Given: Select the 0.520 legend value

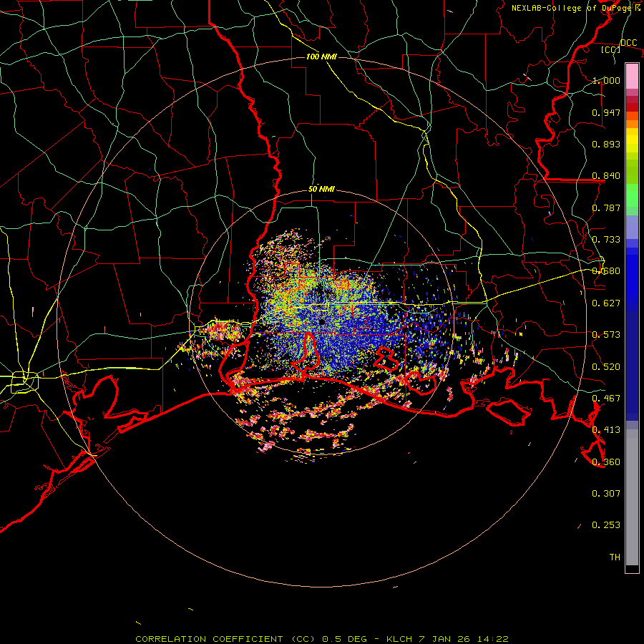Looking at the screenshot, I should tap(606, 367).
